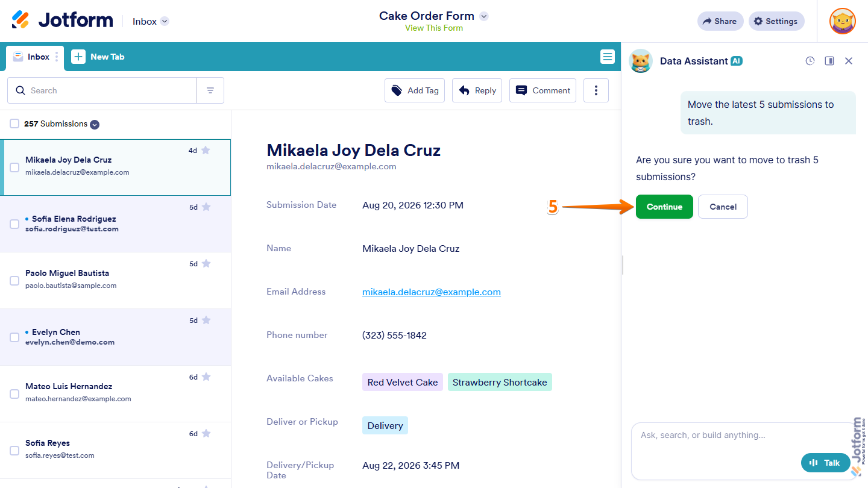Click the Mikaela Joy Dela Cruz heading
The width and height of the screenshot is (868, 488).
(354, 150)
